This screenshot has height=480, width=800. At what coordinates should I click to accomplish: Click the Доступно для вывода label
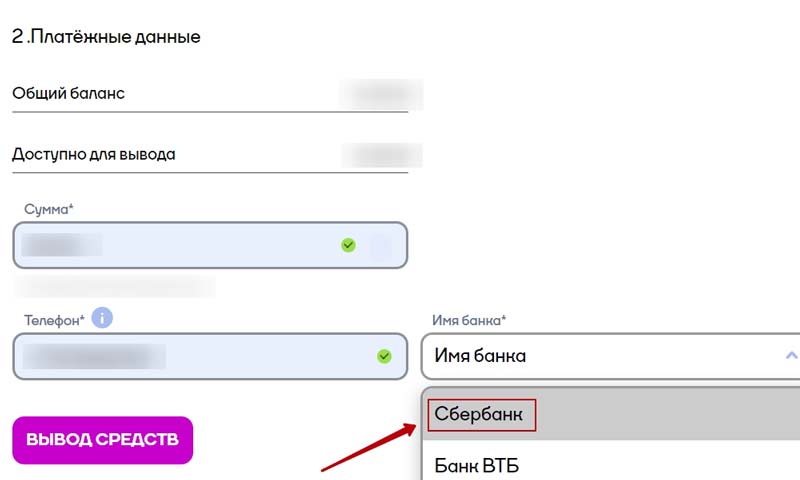pyautogui.click(x=94, y=155)
